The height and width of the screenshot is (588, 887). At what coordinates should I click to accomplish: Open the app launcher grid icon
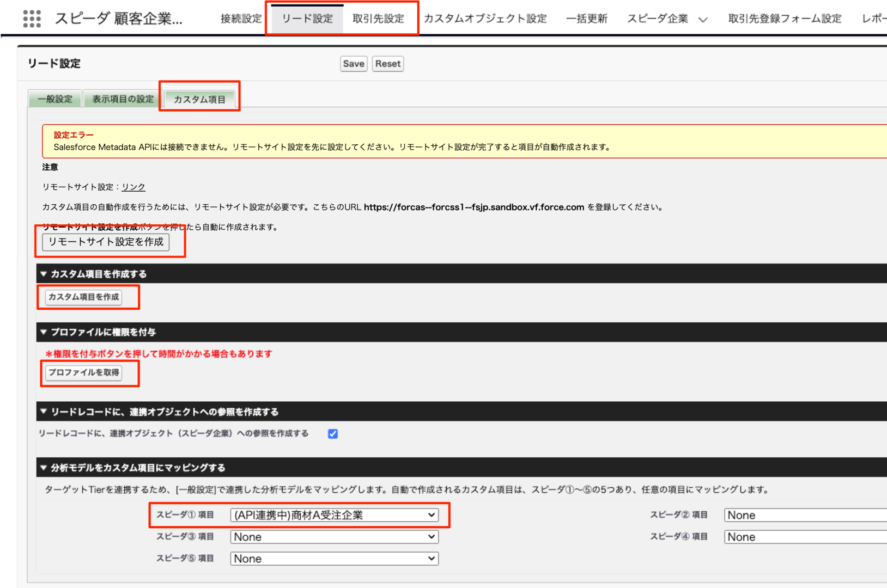pyautogui.click(x=32, y=19)
